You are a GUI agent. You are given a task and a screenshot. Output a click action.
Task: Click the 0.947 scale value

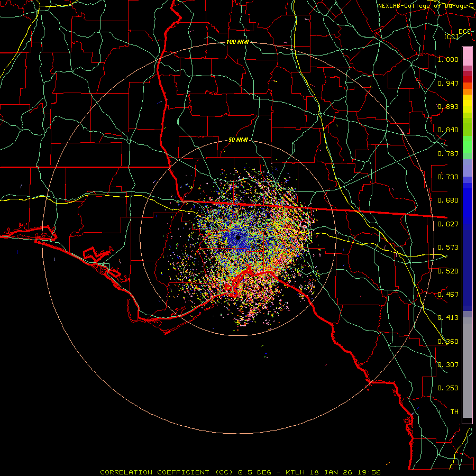pyautogui.click(x=448, y=83)
